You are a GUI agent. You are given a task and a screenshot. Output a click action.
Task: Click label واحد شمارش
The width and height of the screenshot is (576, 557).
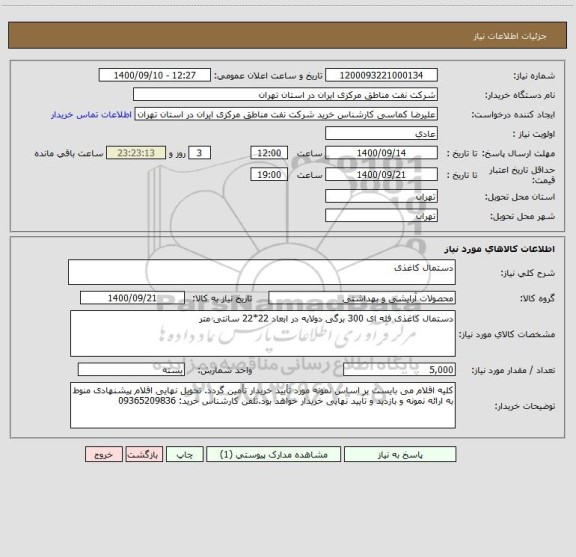click(225, 370)
